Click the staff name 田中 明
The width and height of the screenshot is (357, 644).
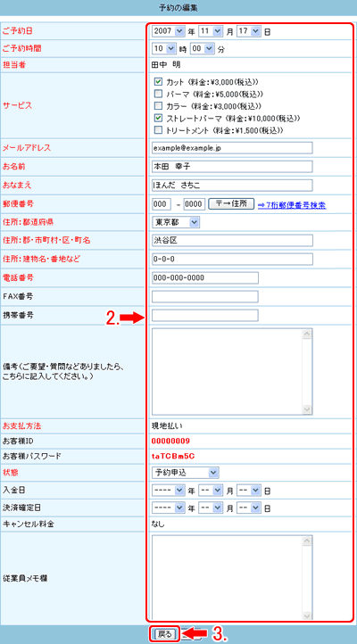click(166, 64)
